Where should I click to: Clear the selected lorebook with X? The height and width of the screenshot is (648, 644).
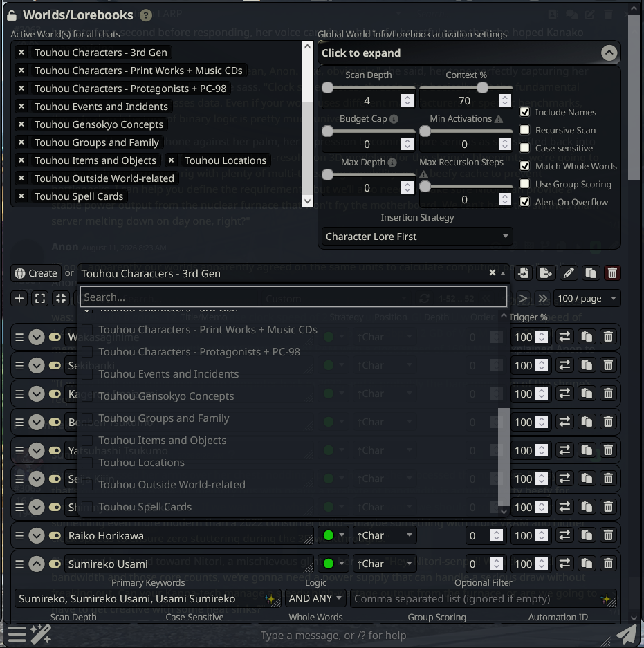tap(492, 272)
